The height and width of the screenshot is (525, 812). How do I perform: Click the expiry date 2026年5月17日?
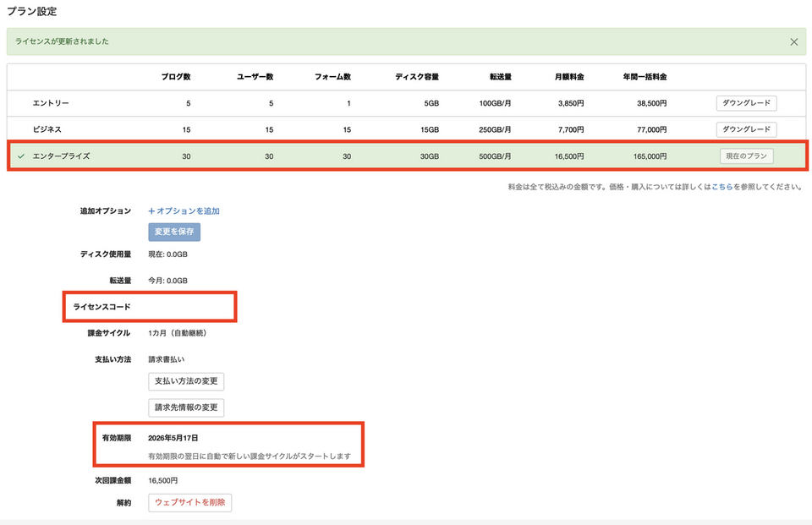tap(173, 439)
